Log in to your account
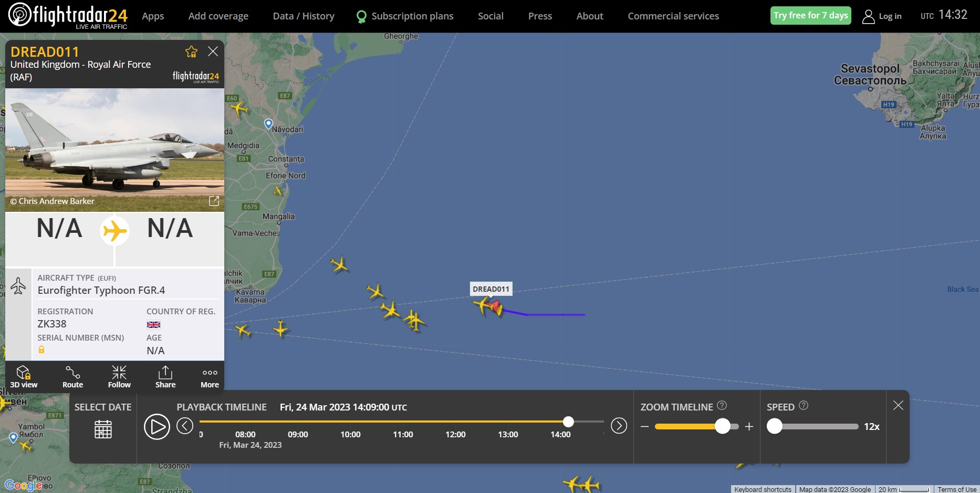980x493 pixels. pos(882,16)
